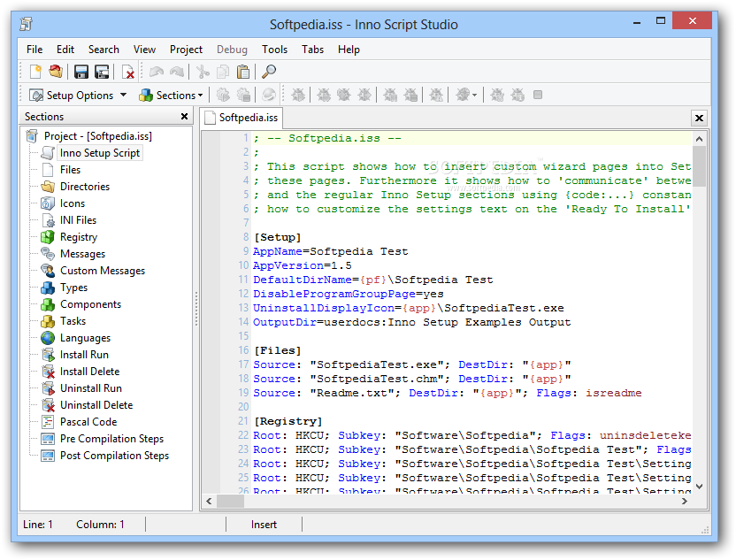This screenshot has height=560, width=736.
Task: Select Inno Setup Script in the tree
Action: (x=100, y=153)
